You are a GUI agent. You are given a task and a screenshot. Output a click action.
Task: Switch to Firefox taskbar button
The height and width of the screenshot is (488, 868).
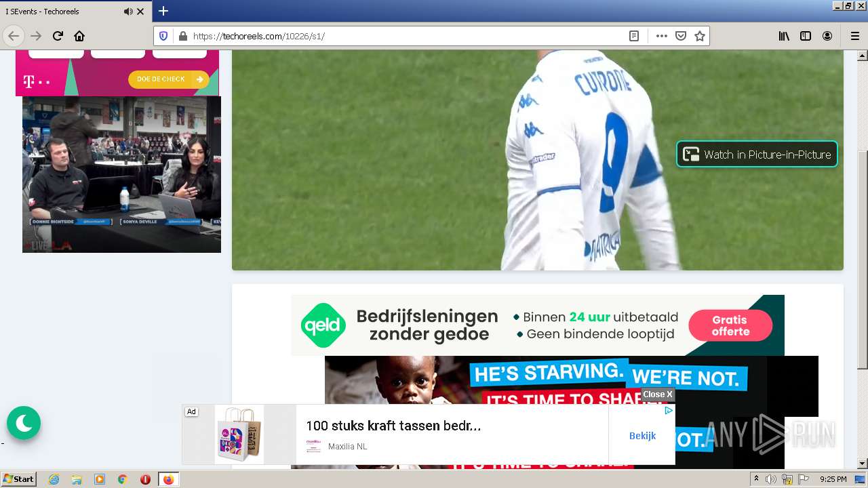pos(168,479)
